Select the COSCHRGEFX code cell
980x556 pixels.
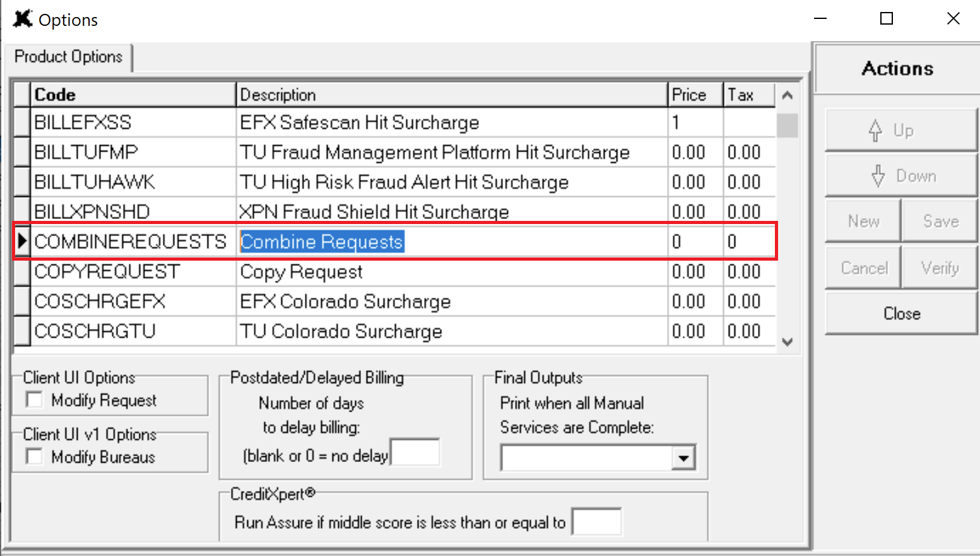pyautogui.click(x=133, y=301)
